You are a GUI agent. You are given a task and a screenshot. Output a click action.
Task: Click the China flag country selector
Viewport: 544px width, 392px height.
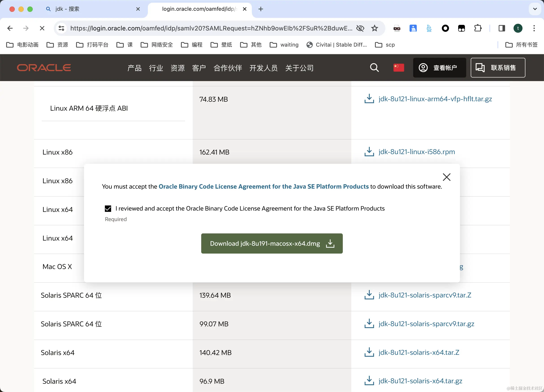[x=398, y=68]
